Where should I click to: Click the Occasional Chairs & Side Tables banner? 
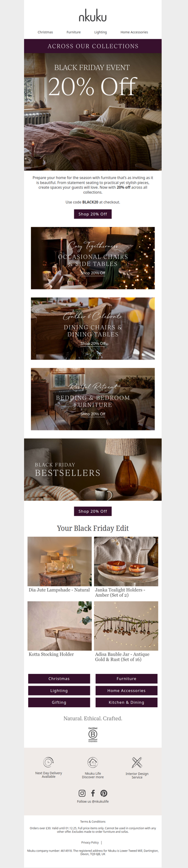[93, 258]
